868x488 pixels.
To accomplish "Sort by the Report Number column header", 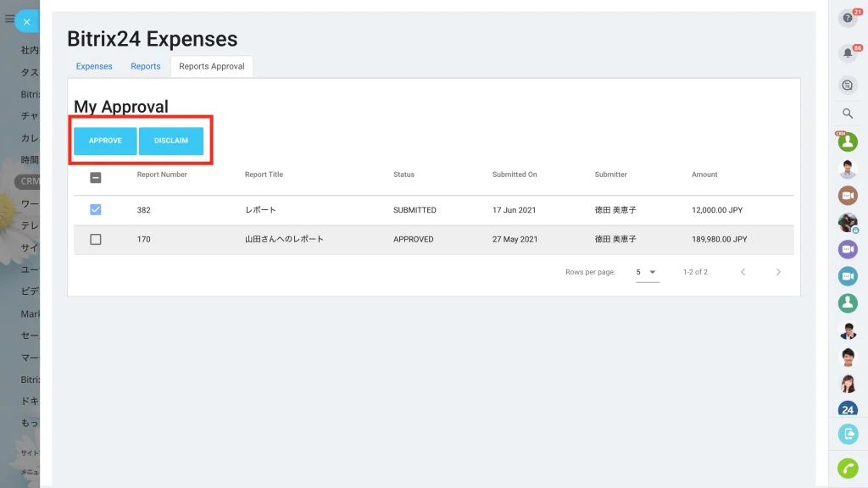I will pos(162,175).
